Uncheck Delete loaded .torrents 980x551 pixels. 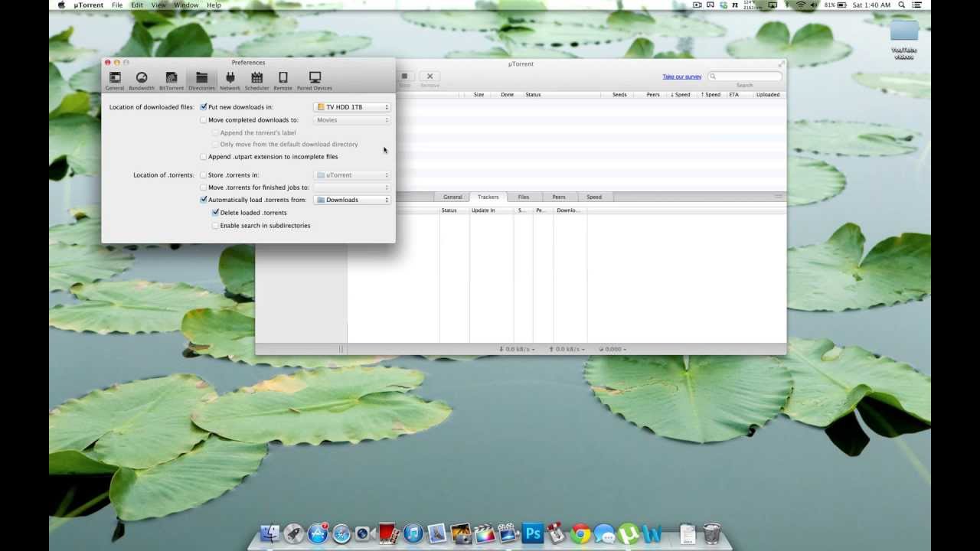click(x=216, y=213)
